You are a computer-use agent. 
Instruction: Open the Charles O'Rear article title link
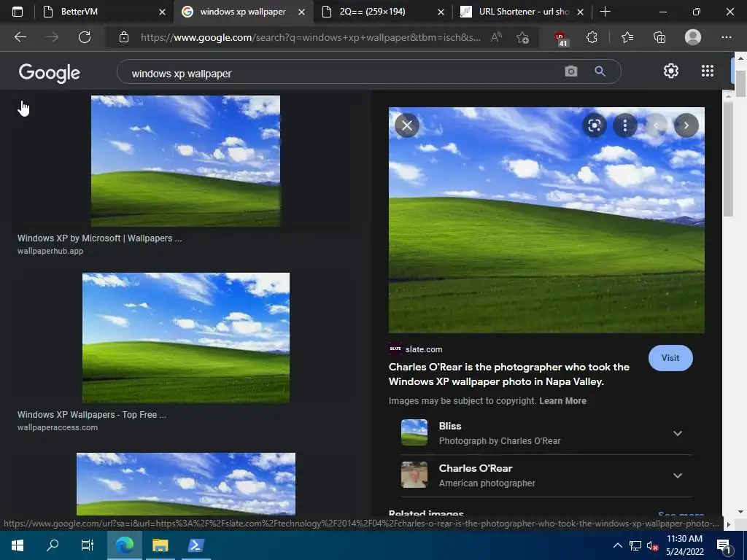pyautogui.click(x=508, y=374)
